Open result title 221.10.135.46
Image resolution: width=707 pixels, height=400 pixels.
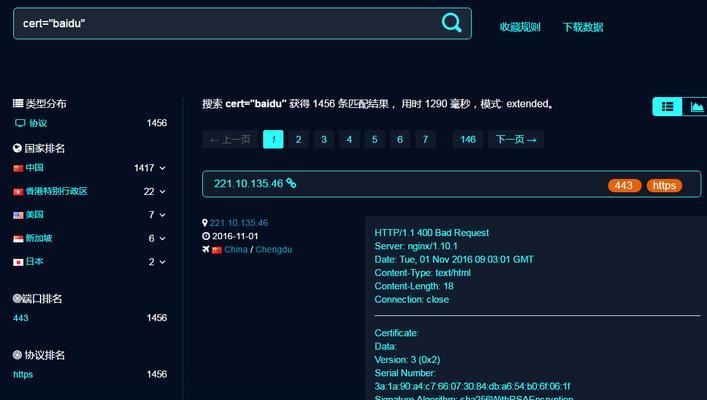click(x=248, y=184)
